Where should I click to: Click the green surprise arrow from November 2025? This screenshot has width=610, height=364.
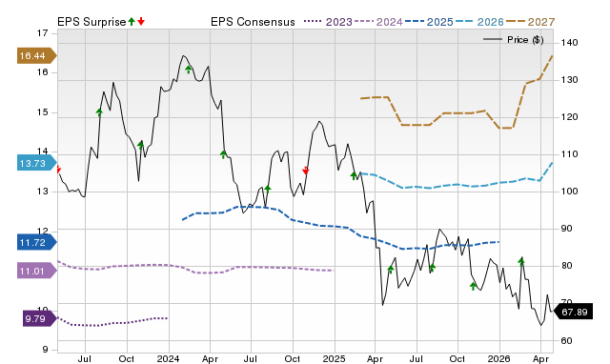[x=473, y=286]
